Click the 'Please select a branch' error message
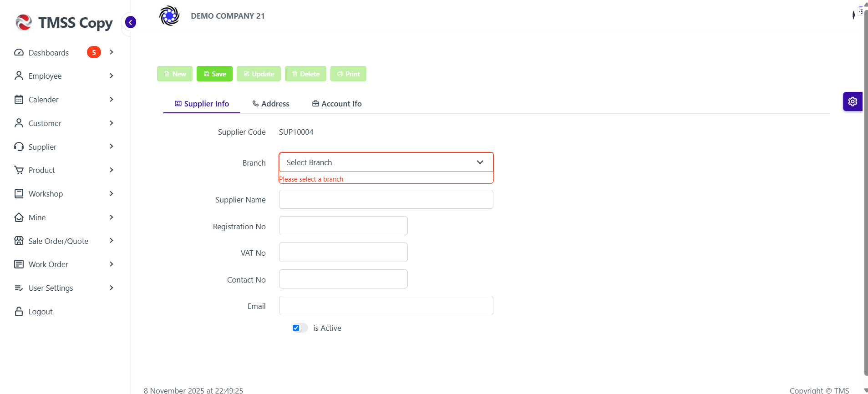This screenshot has width=868, height=394. [x=311, y=179]
